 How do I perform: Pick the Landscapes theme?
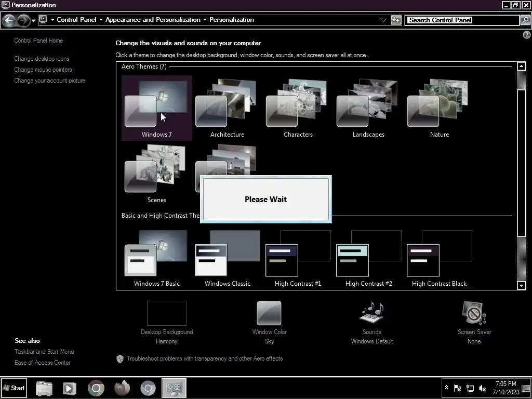point(368,108)
